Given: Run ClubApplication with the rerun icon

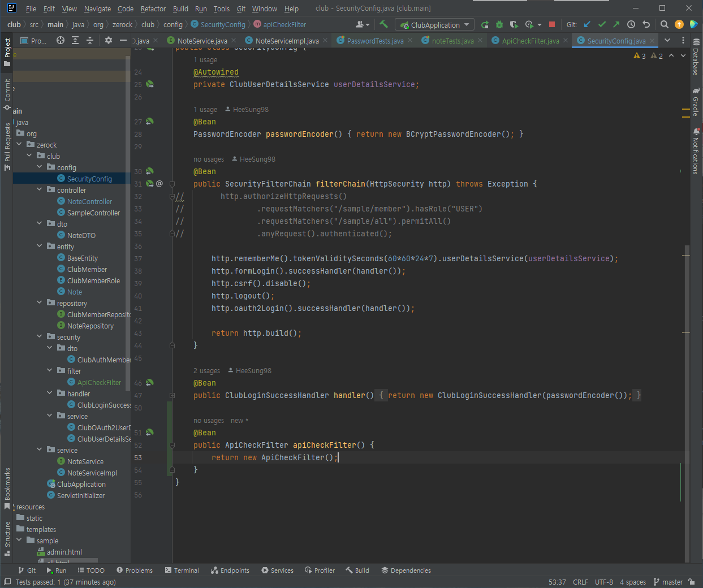Looking at the screenshot, I should click(x=485, y=25).
